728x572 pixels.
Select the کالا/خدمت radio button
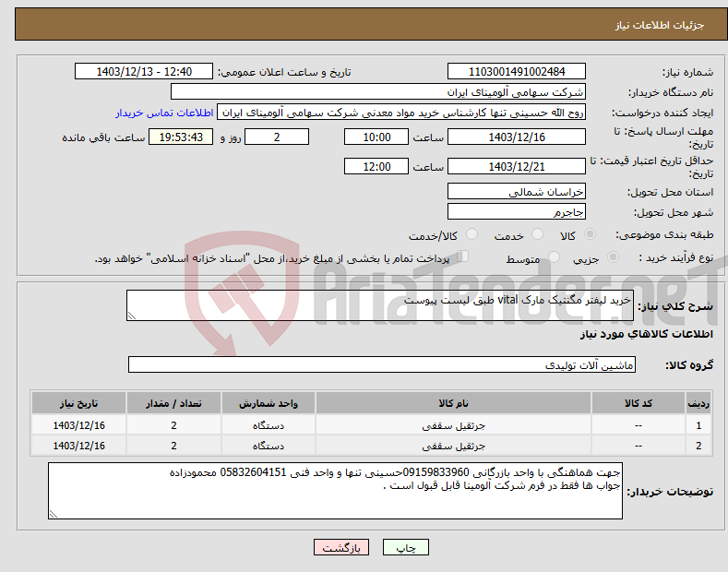click(x=471, y=234)
